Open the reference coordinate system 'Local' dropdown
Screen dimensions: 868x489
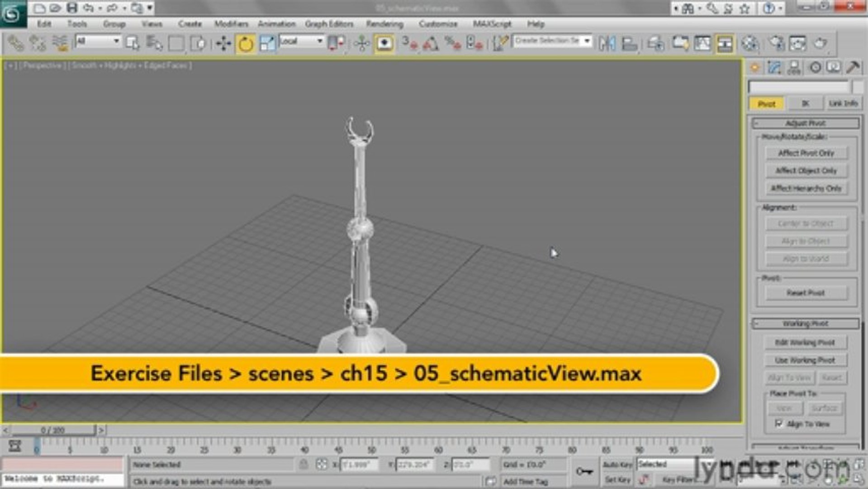tap(302, 41)
